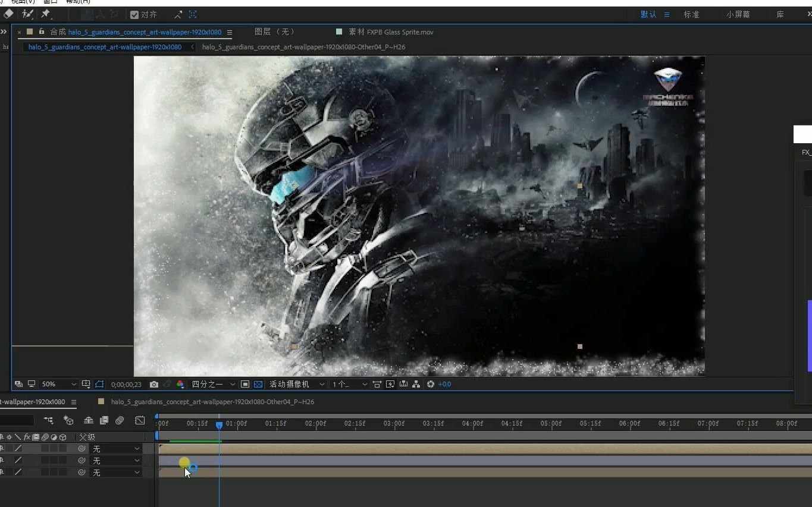Image resolution: width=812 pixels, height=507 pixels.
Task: Open the composition flowchart icon
Action: pyautogui.click(x=416, y=384)
